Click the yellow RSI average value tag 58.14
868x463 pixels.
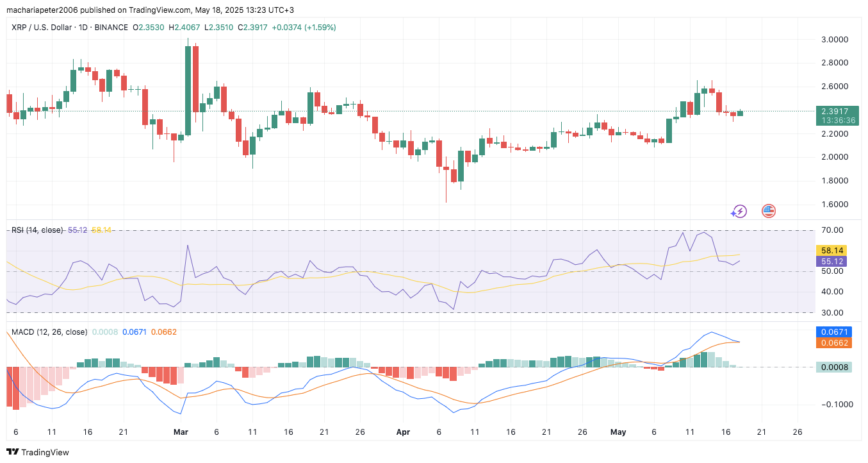coord(831,250)
